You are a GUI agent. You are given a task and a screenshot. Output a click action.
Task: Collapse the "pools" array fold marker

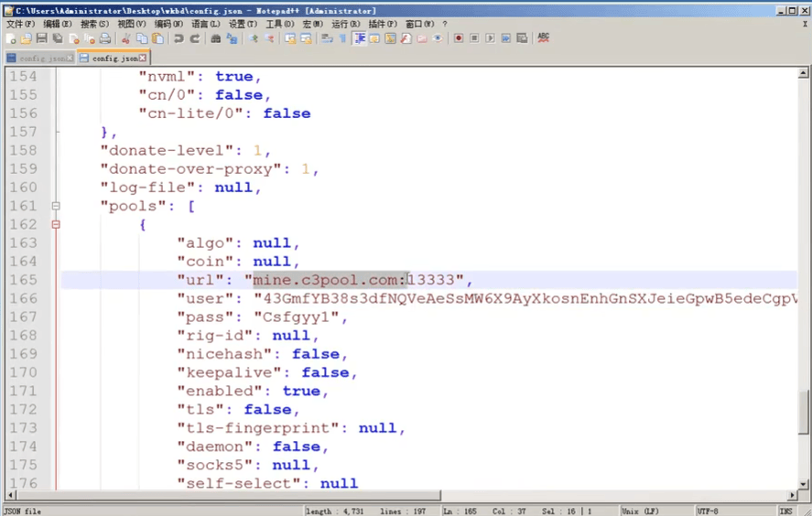[x=56, y=206]
